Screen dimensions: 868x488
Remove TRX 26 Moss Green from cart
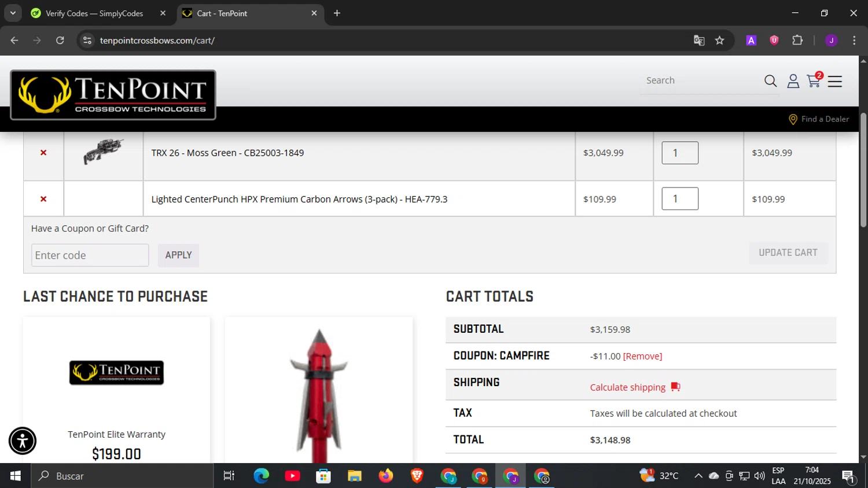pos(43,153)
